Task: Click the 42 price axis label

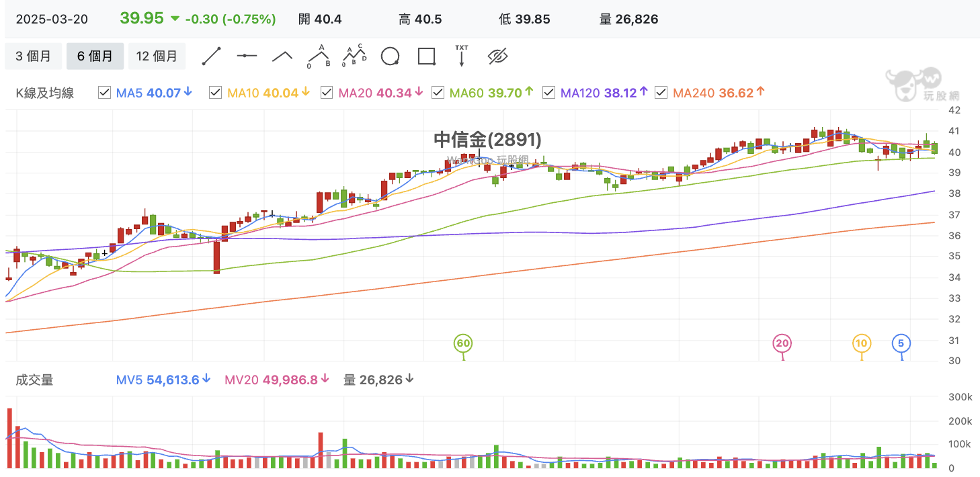Action: click(x=954, y=110)
